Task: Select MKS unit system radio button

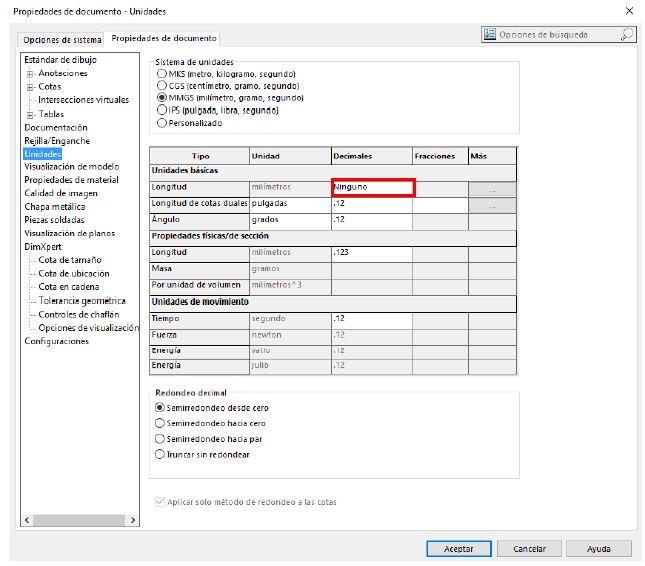Action: 161,74
